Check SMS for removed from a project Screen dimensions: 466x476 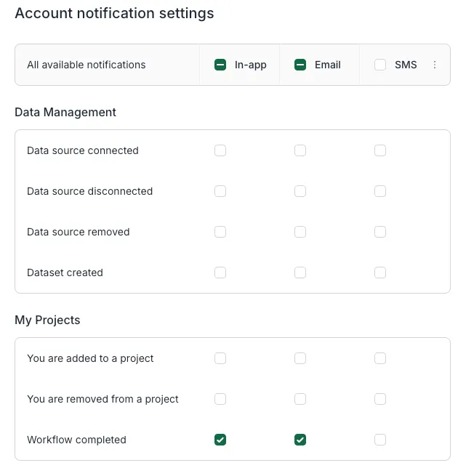380,399
